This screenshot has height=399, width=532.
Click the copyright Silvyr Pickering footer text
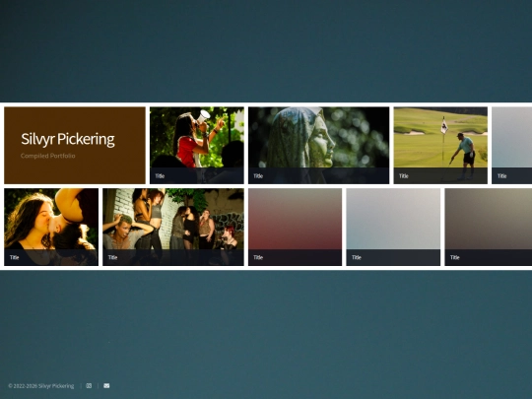point(41,386)
